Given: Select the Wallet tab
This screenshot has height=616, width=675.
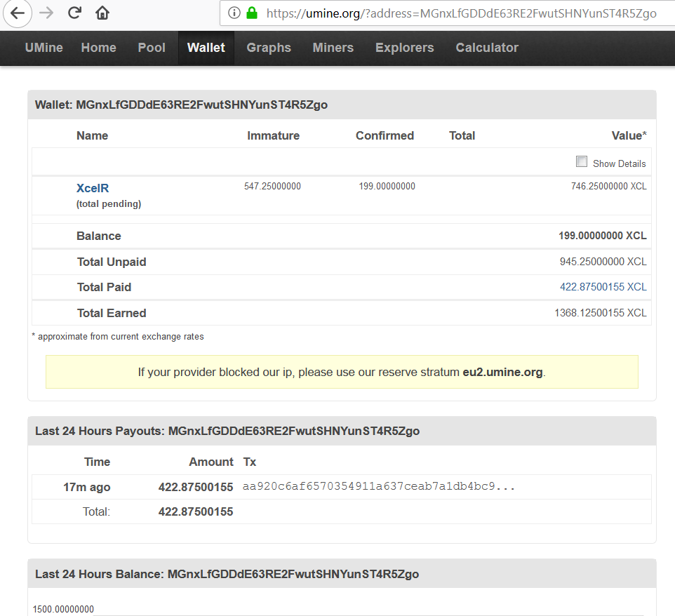Looking at the screenshot, I should click(206, 48).
